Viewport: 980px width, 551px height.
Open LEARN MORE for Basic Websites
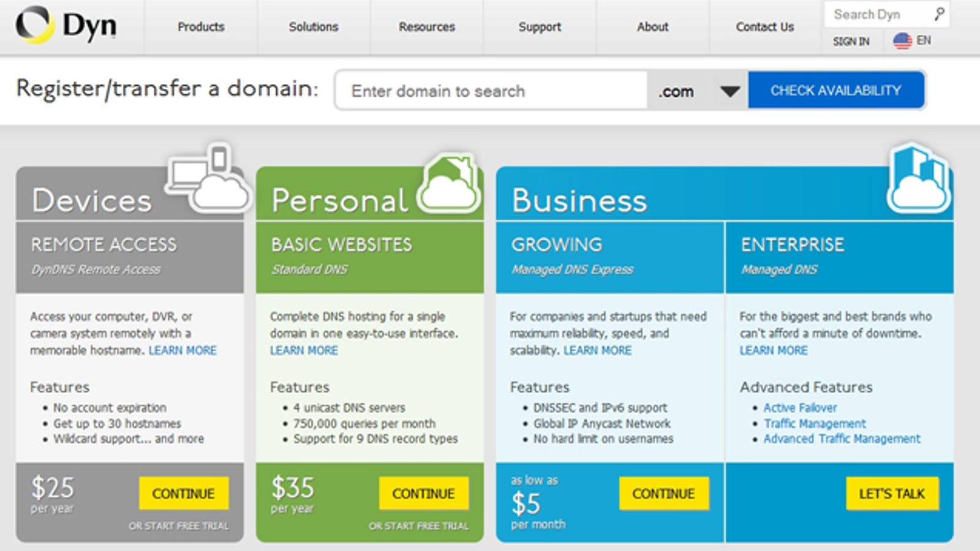[304, 351]
